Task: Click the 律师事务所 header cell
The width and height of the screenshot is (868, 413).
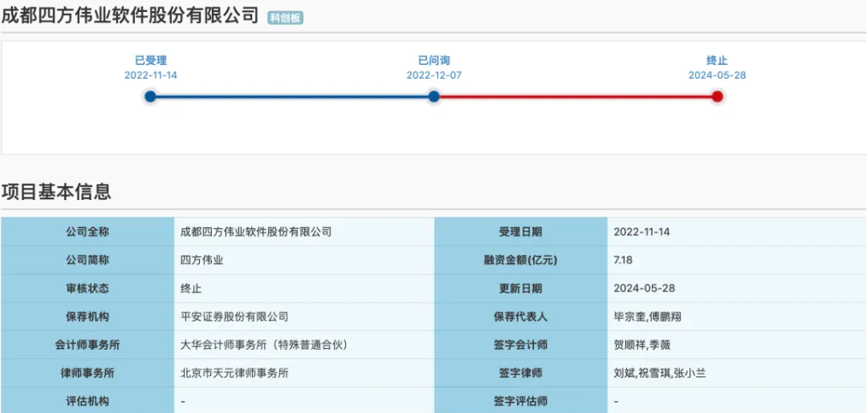Action: (x=87, y=373)
